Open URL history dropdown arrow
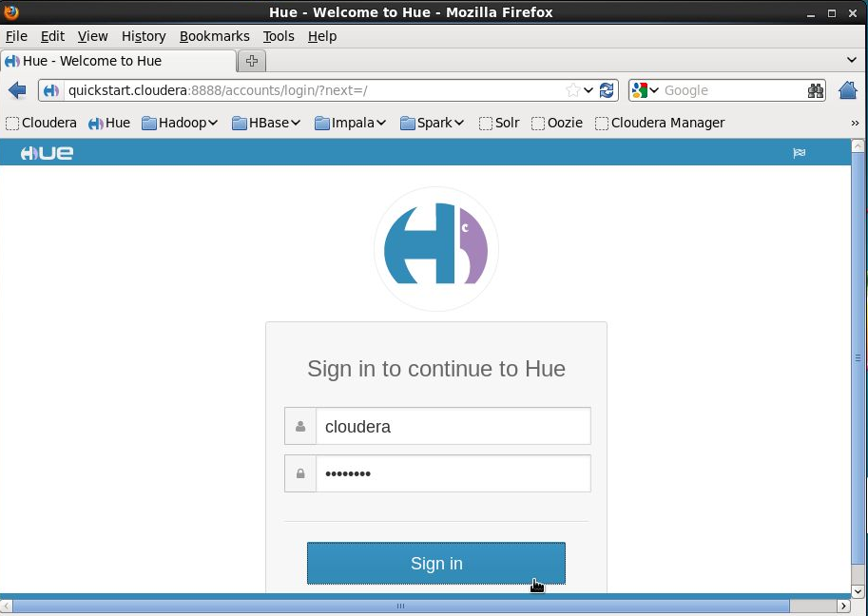 coord(588,90)
